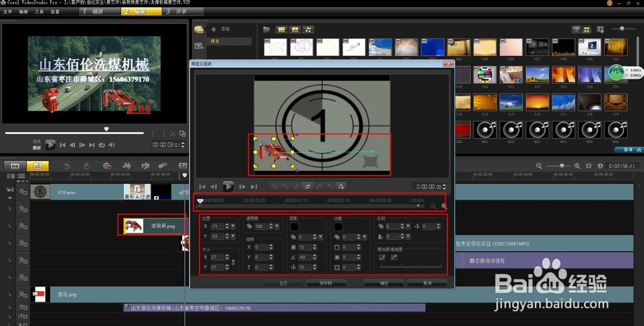Open the record/capture option icon
The image size is (644, 326).
coord(107,166)
